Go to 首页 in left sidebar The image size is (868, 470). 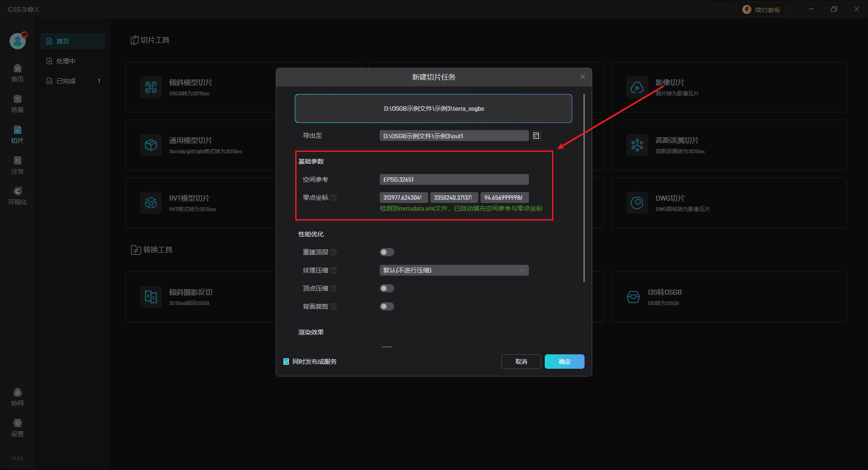[17, 73]
